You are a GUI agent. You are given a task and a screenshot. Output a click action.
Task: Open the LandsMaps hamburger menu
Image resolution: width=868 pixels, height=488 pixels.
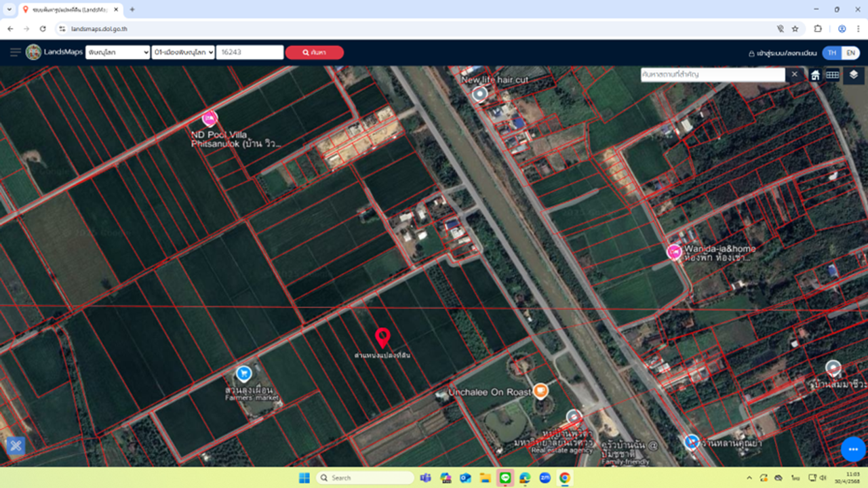pyautogui.click(x=15, y=52)
